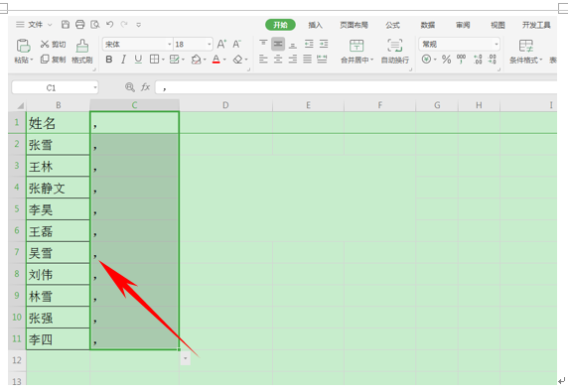
Task: Click into the formula bar input
Action: [355, 87]
